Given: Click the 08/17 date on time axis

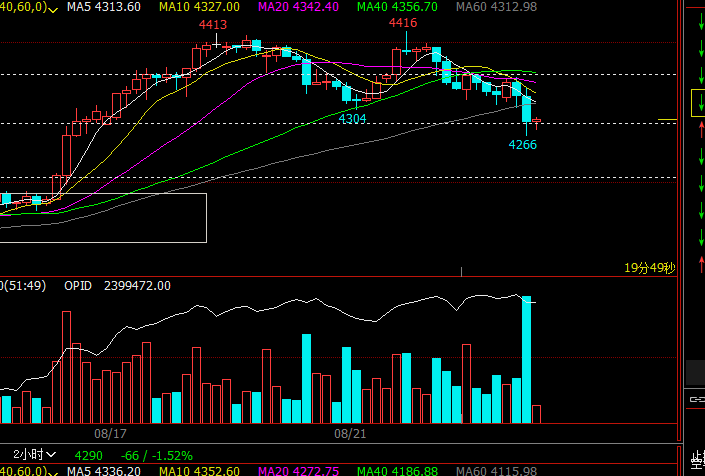Looking at the screenshot, I should tap(110, 435).
